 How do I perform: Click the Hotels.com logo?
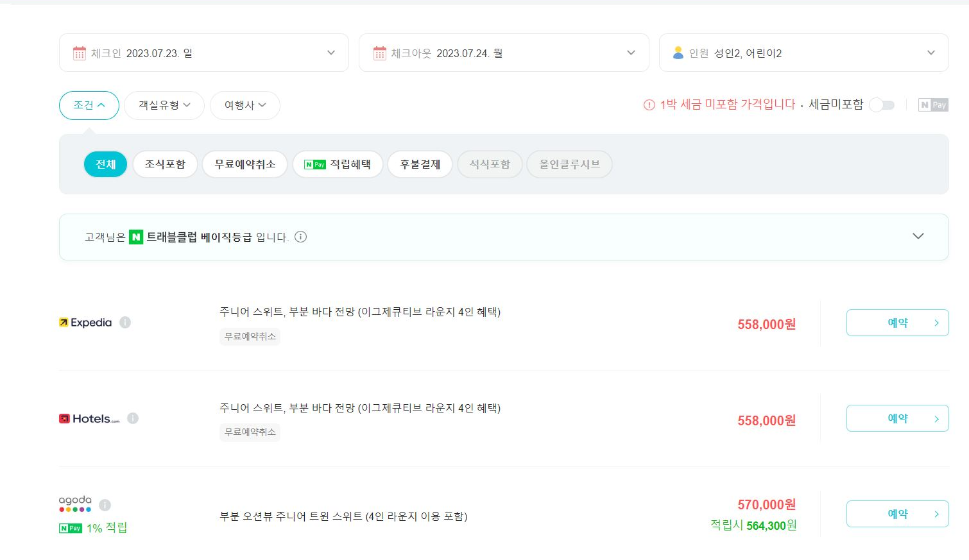pyautogui.click(x=89, y=418)
